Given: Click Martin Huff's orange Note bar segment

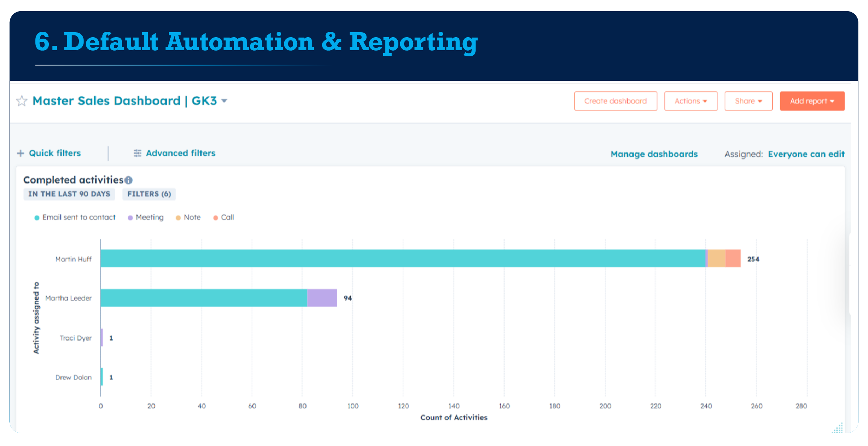Looking at the screenshot, I should click(x=716, y=258).
